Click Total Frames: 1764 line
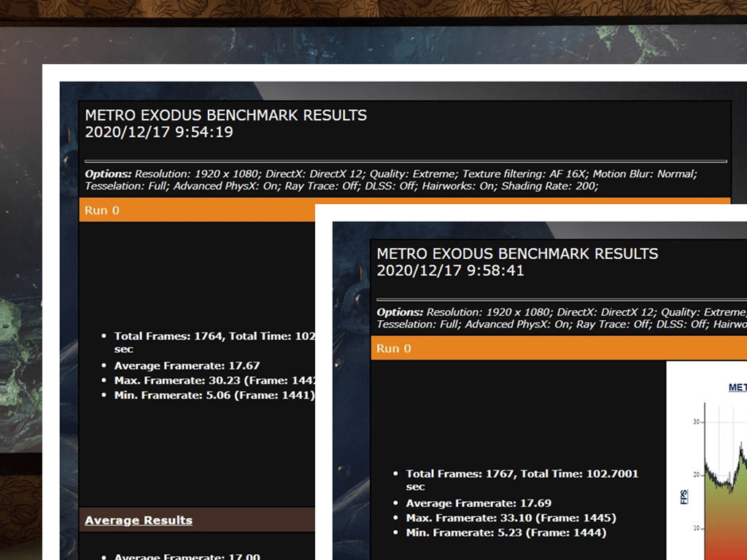The image size is (747, 560). tap(214, 343)
